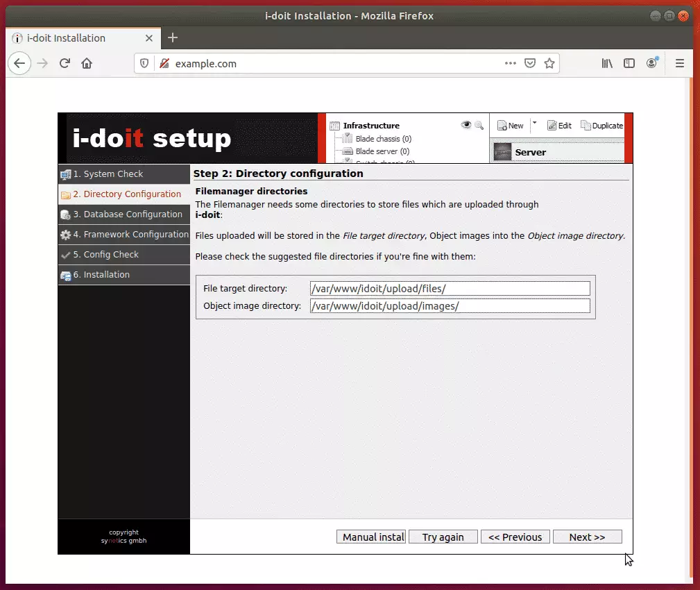Viewport: 700px width, 590px height.
Task: Go to step 1. System Check
Action: 124,174
